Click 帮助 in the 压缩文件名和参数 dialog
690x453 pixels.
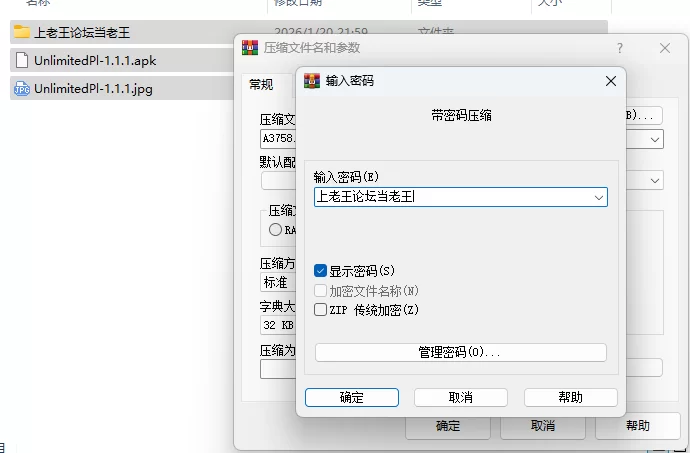pyautogui.click(x=638, y=426)
